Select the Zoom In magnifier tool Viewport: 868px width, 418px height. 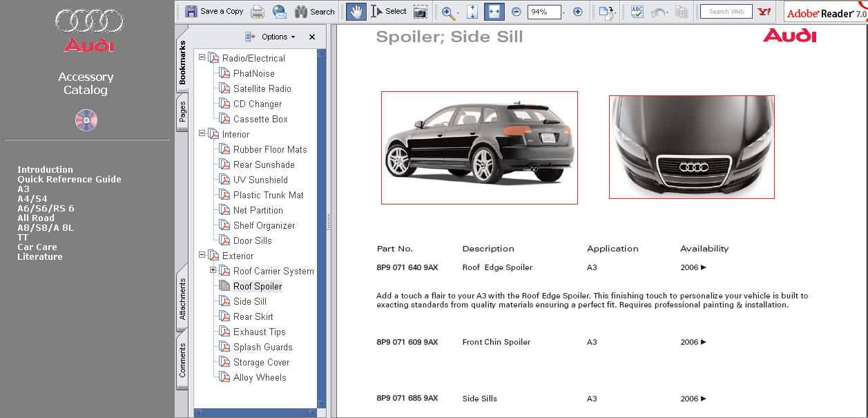[447, 12]
